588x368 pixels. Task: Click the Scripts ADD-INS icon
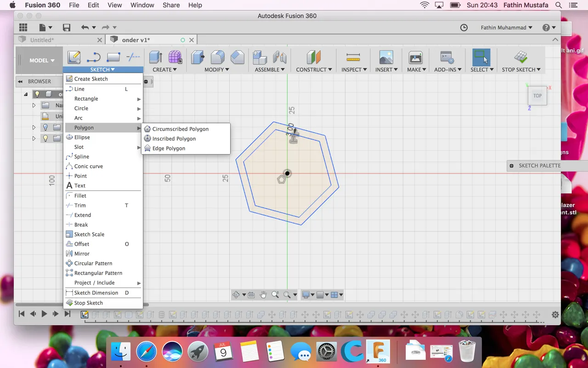447,57
